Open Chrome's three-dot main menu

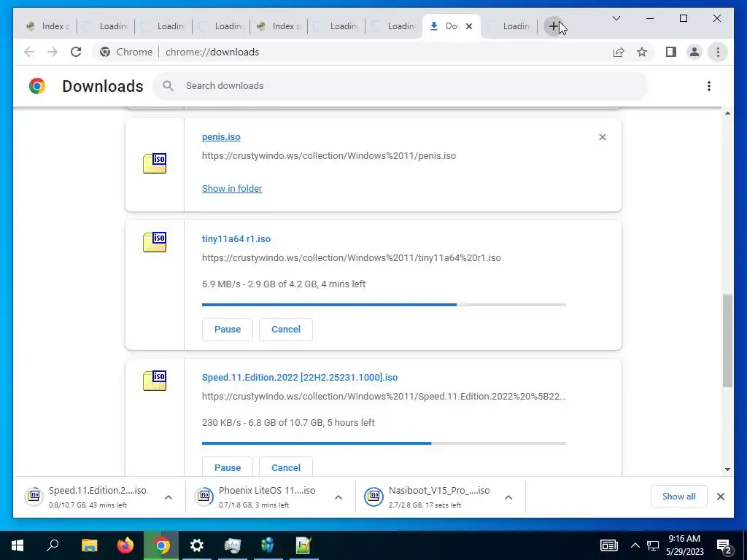pos(718,52)
